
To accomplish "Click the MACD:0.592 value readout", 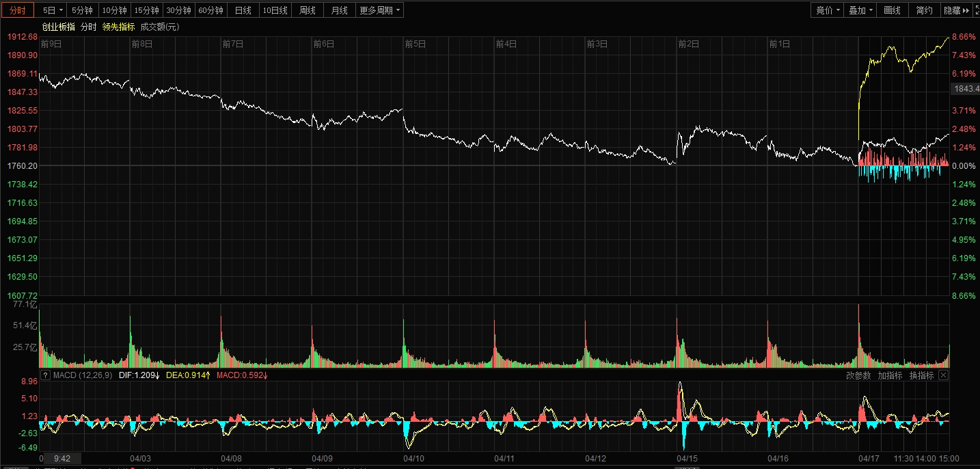I will [x=242, y=375].
